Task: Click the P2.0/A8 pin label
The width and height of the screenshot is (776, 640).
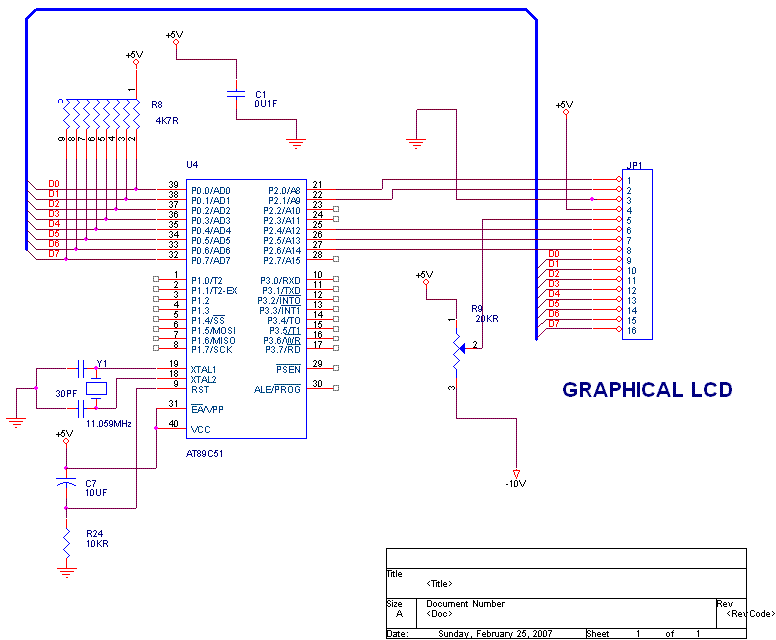Action: pyautogui.click(x=284, y=191)
